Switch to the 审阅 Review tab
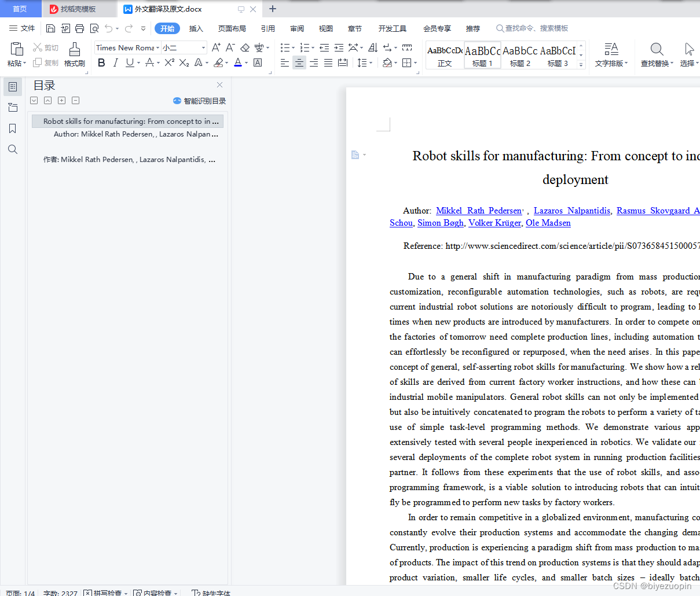 click(x=297, y=28)
